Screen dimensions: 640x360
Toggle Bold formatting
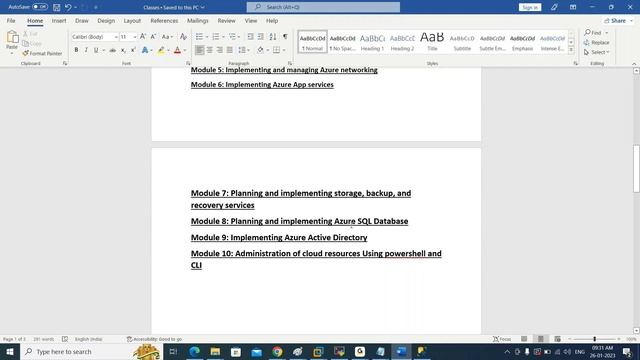point(76,50)
